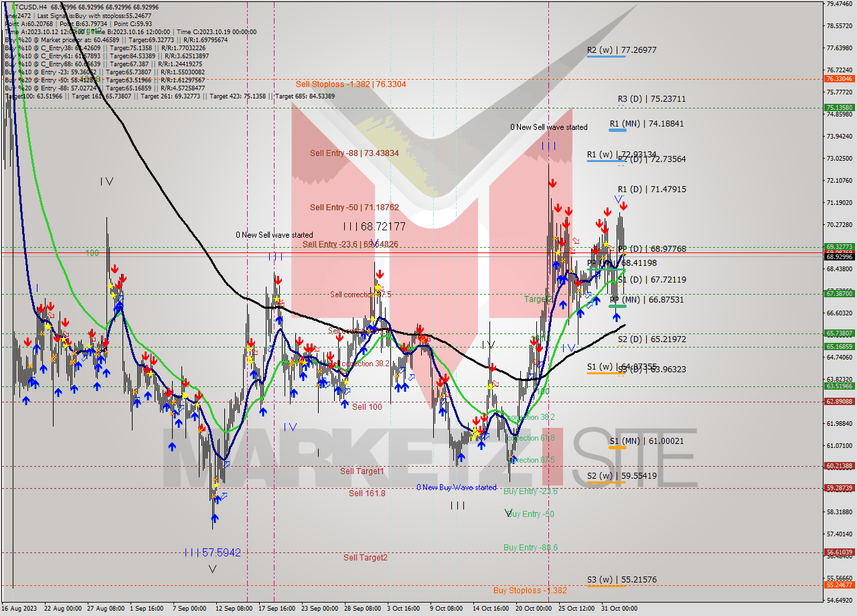The height and width of the screenshot is (616, 857).
Task: Click the 'Sell 100' label
Action: [x=367, y=406]
